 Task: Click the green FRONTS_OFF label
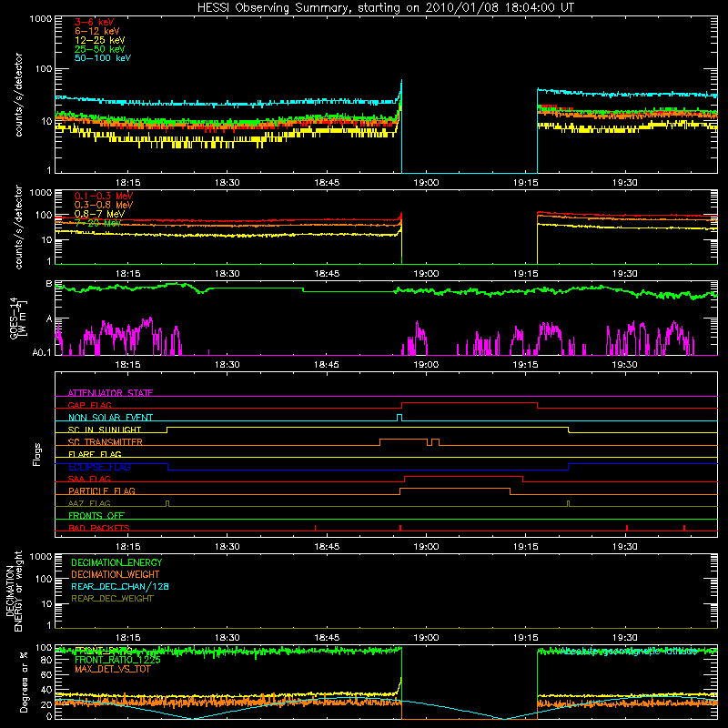point(96,515)
